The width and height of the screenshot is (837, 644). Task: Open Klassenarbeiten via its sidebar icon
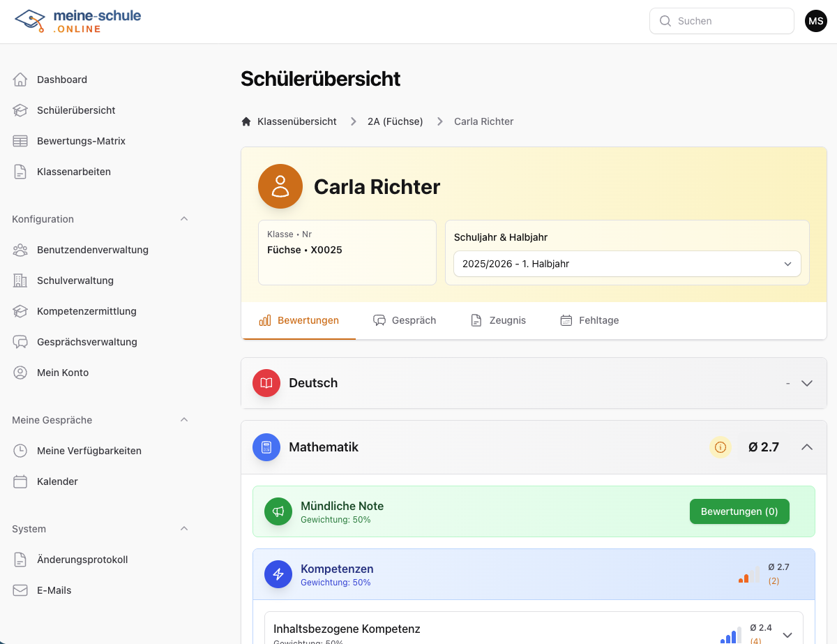19,171
